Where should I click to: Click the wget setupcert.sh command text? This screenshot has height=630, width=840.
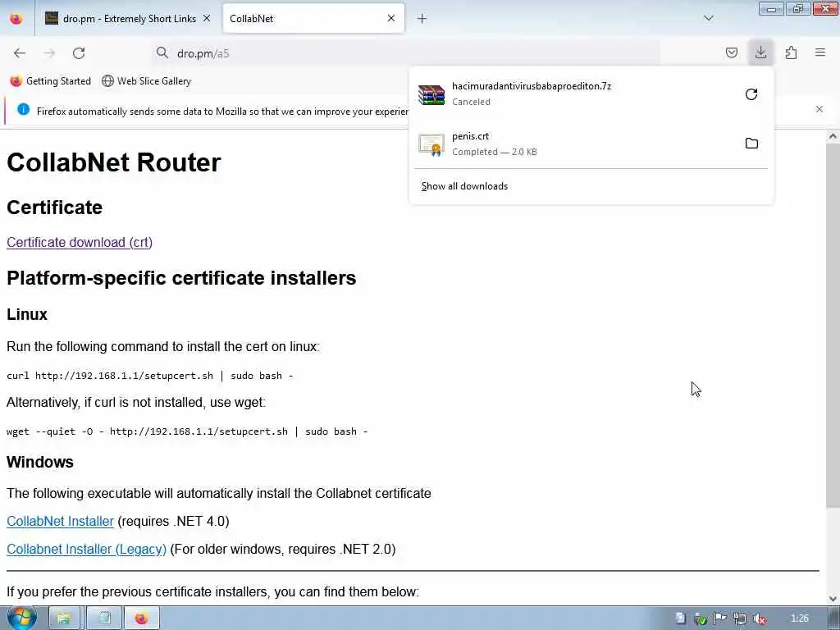[187, 431]
